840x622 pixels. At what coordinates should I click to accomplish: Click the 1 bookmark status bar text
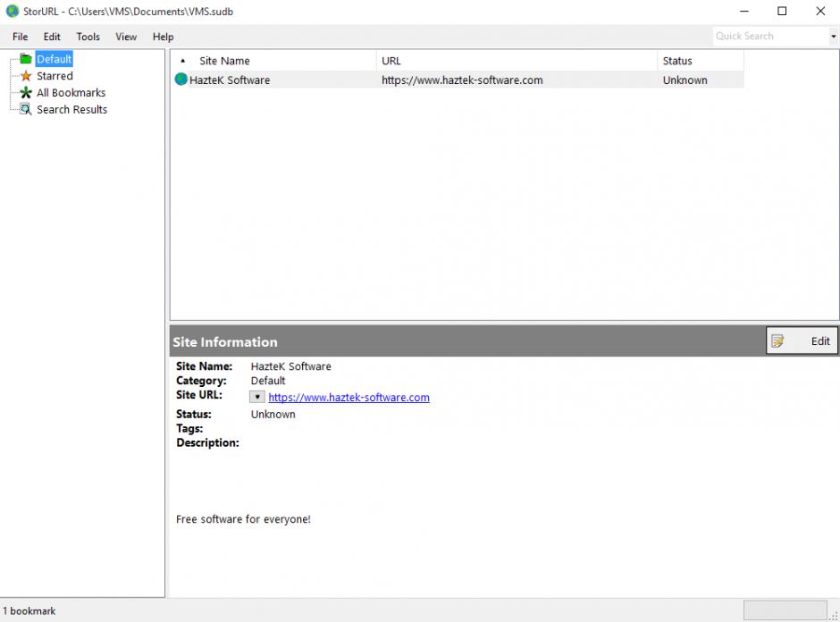(29, 610)
